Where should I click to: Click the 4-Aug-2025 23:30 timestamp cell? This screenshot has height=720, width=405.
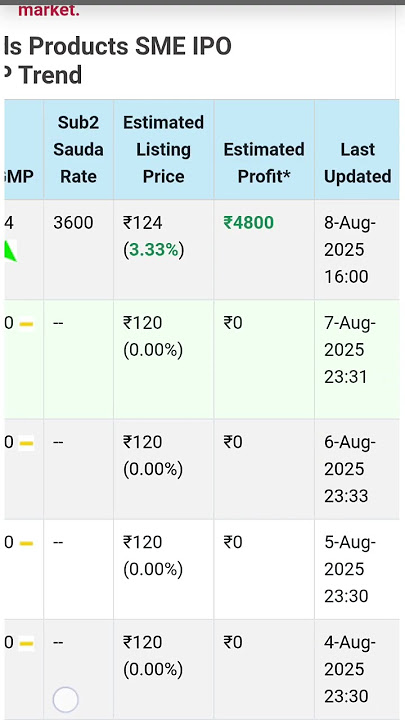[350, 669]
